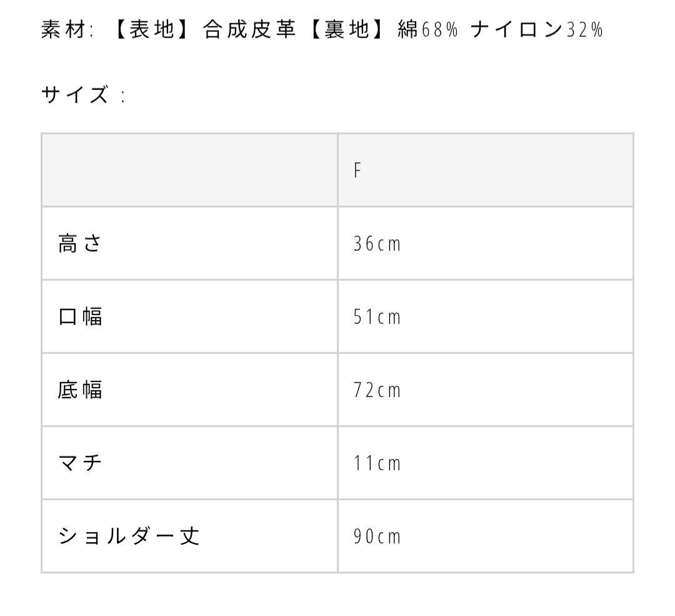The height and width of the screenshot is (616, 675).
Task: Click the マチ row label
Action: (80, 463)
